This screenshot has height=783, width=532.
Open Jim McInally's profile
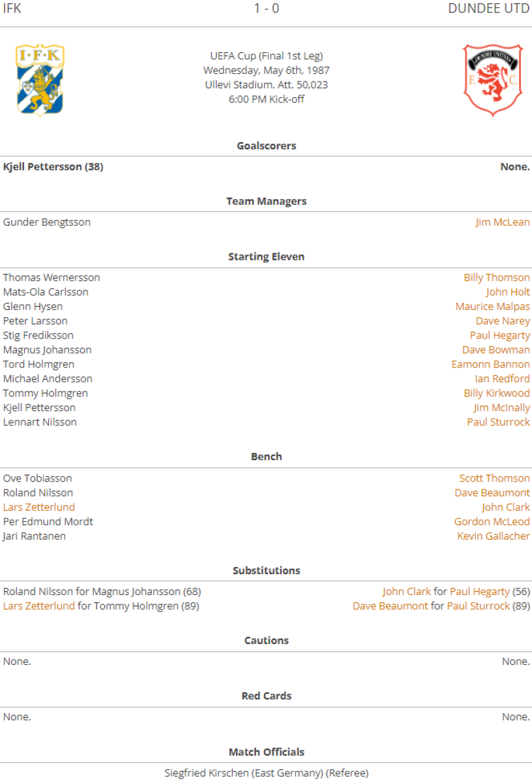click(501, 408)
